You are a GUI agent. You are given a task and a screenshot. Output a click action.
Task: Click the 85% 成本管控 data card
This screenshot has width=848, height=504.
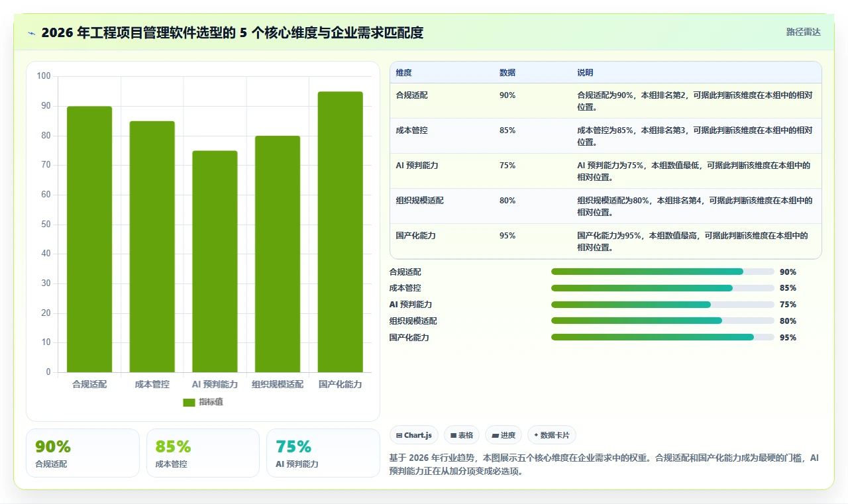[x=203, y=453]
